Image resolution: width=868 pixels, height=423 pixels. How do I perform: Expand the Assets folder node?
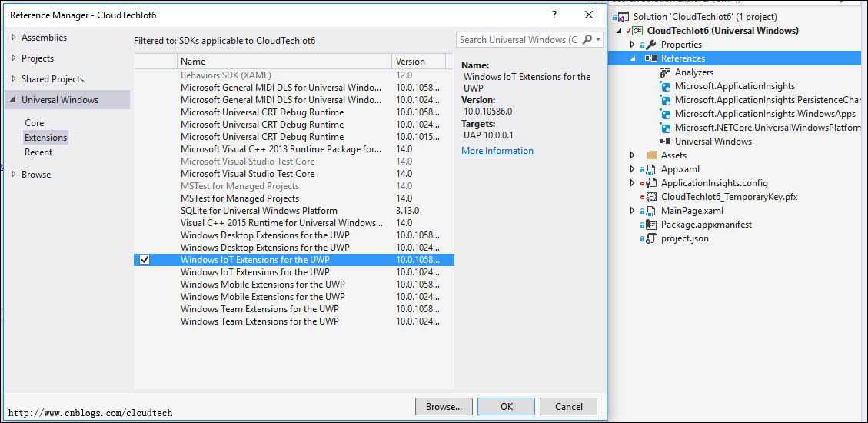[x=633, y=155]
